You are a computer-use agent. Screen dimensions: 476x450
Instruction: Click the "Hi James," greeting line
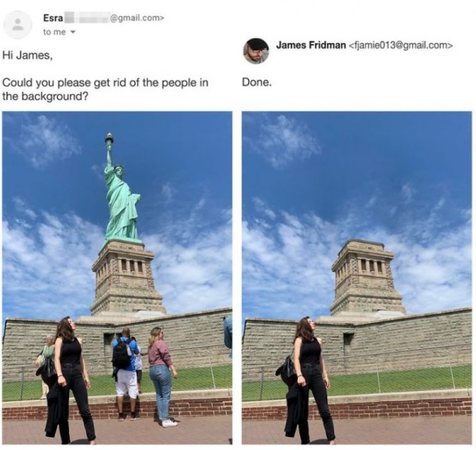pos(28,55)
